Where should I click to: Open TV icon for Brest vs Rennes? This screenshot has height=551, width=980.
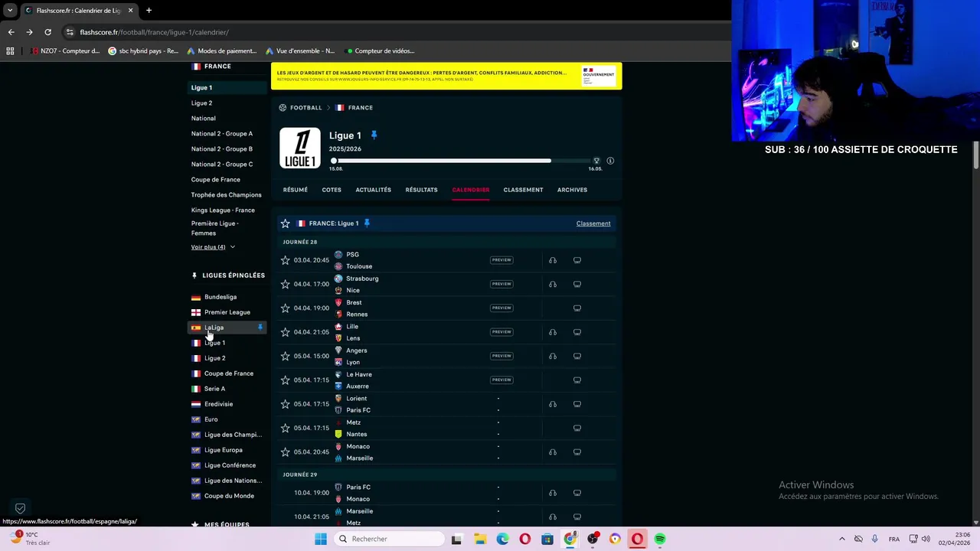(577, 308)
